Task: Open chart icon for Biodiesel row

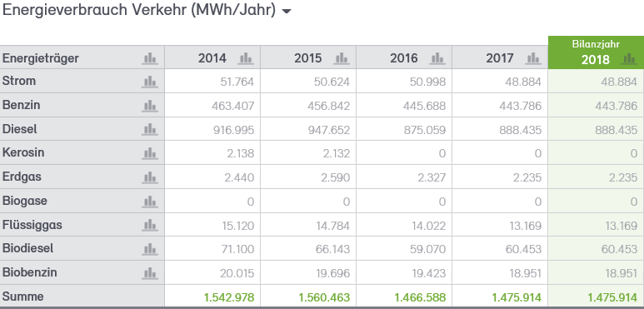Action: click(150, 249)
